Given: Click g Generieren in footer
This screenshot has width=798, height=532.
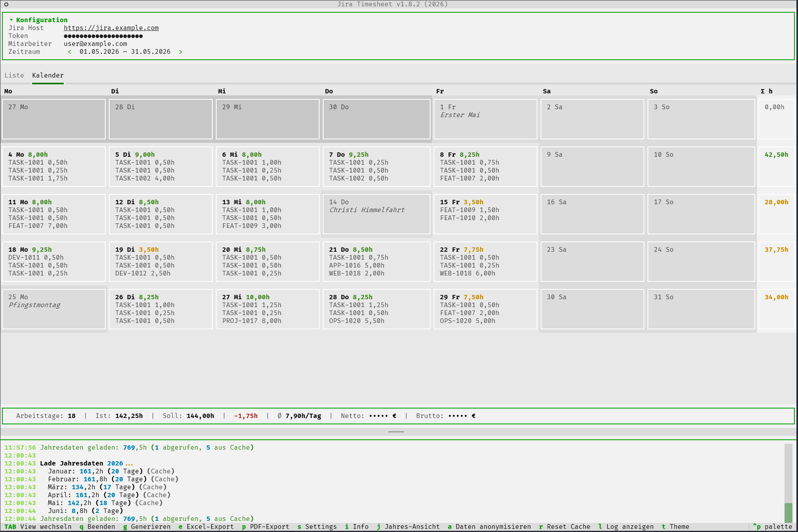Looking at the screenshot, I should pos(147,527).
